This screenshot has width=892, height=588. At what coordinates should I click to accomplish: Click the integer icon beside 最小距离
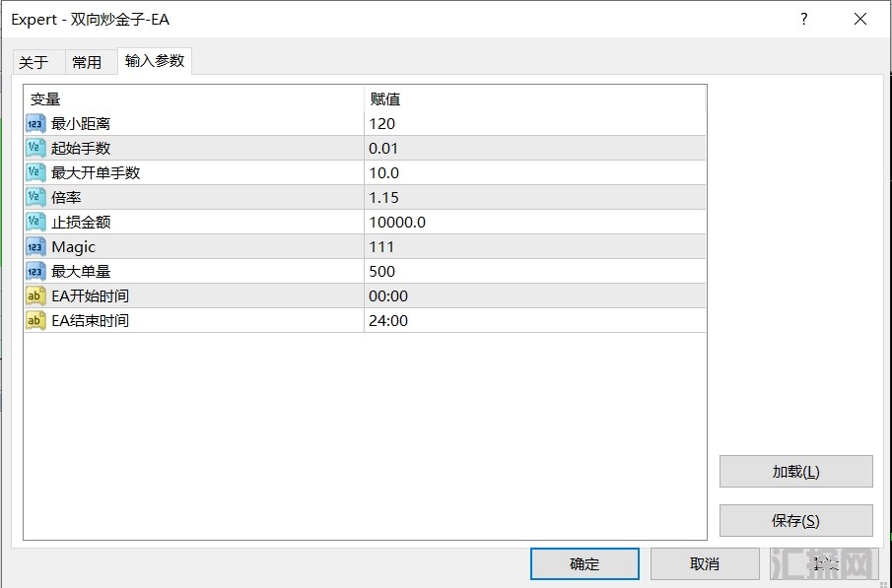click(x=35, y=123)
